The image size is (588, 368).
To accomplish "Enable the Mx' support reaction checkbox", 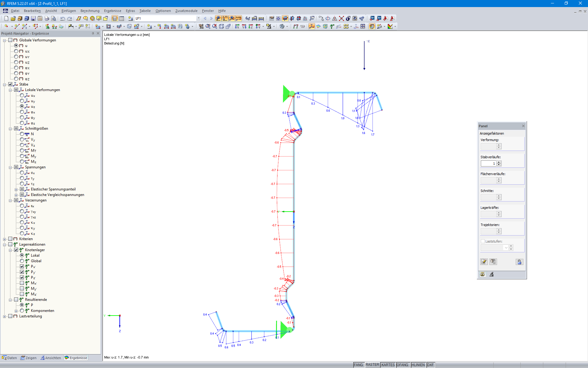I will [x=22, y=283].
